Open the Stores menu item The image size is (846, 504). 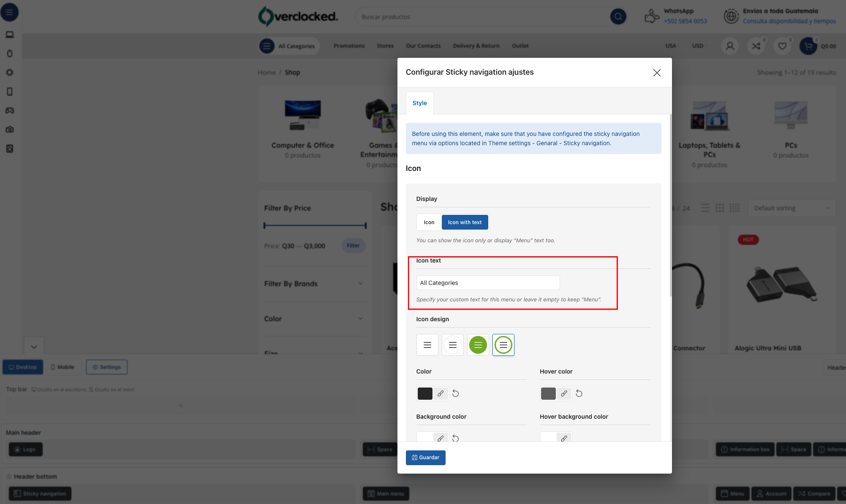tap(385, 46)
